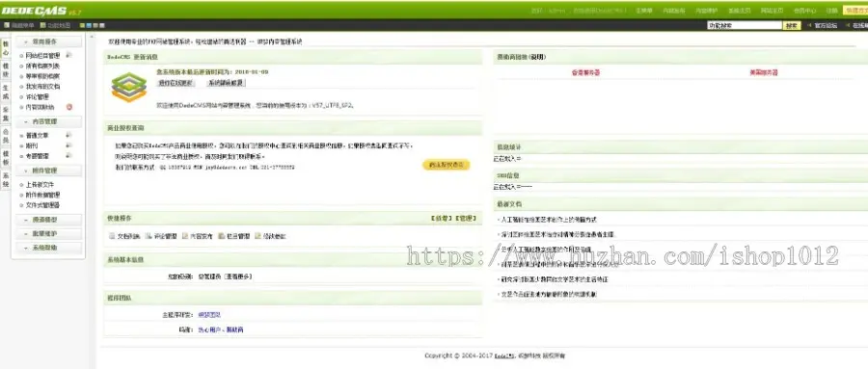The image size is (868, 369).
Task: Collapse the 常用操作 menu section
Action: [x=49, y=42]
